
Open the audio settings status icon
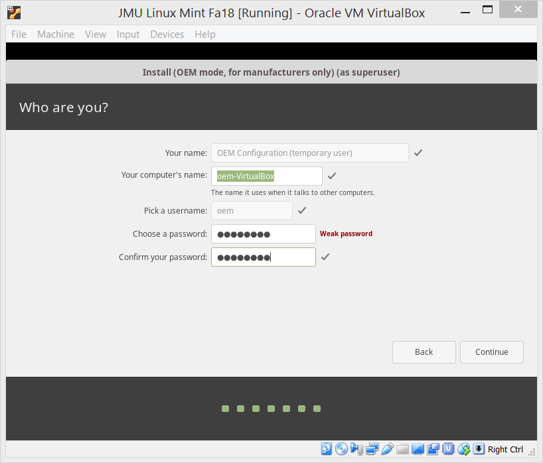[x=357, y=449]
